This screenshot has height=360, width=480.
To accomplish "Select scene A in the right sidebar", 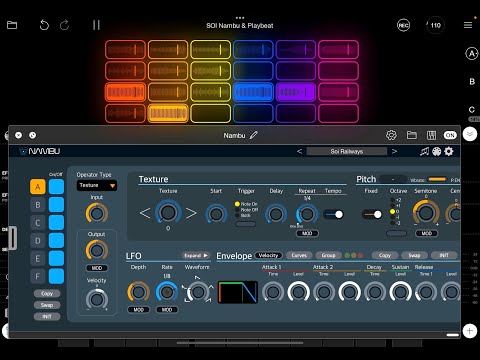I will pos(471,54).
